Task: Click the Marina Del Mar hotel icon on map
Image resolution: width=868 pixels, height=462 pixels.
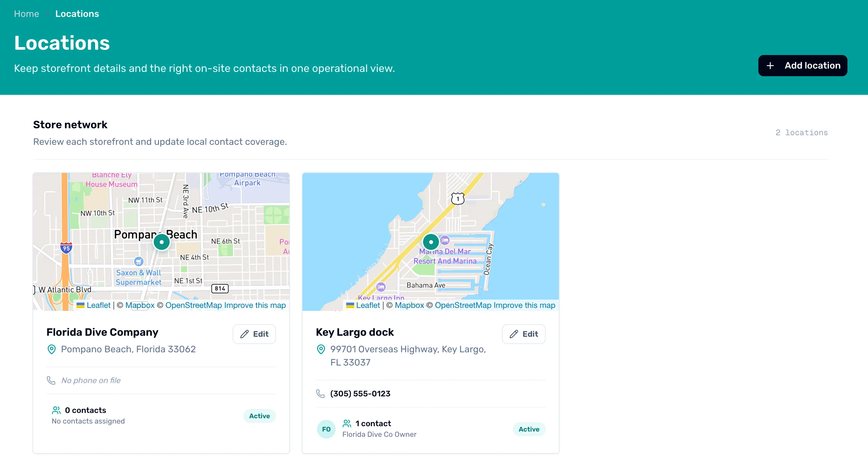Action: coord(445,240)
